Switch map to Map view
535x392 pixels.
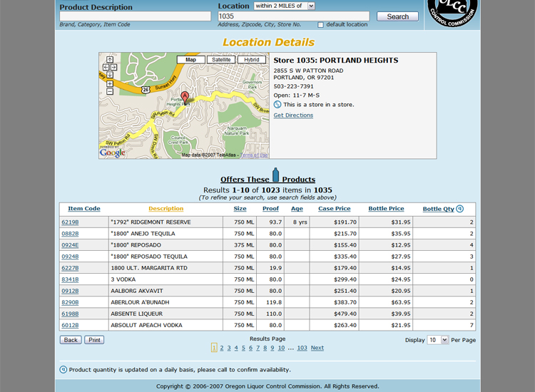pyautogui.click(x=190, y=60)
